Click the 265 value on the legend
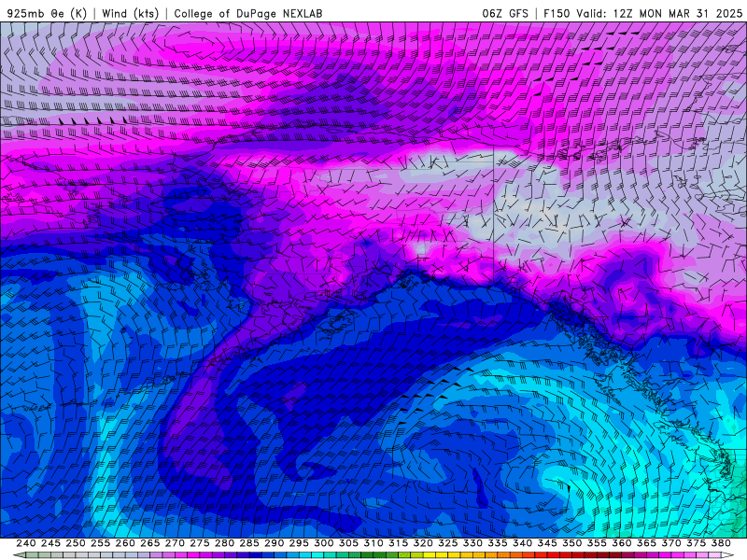Image resolution: width=747 pixels, height=560 pixels. click(x=150, y=543)
